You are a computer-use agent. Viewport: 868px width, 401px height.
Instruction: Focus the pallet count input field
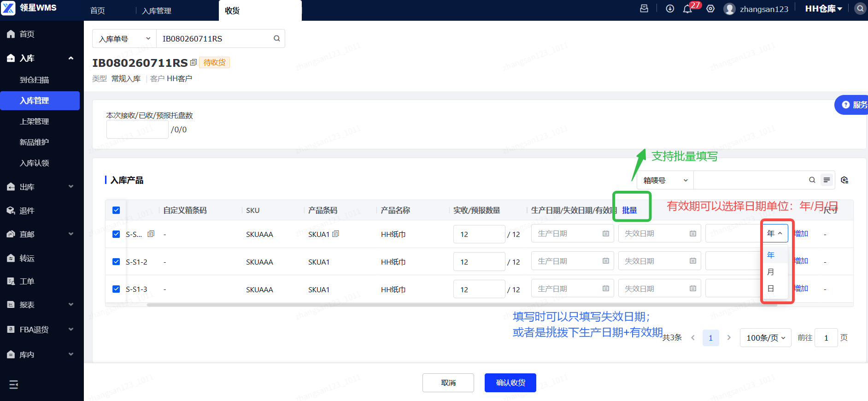pyautogui.click(x=137, y=130)
